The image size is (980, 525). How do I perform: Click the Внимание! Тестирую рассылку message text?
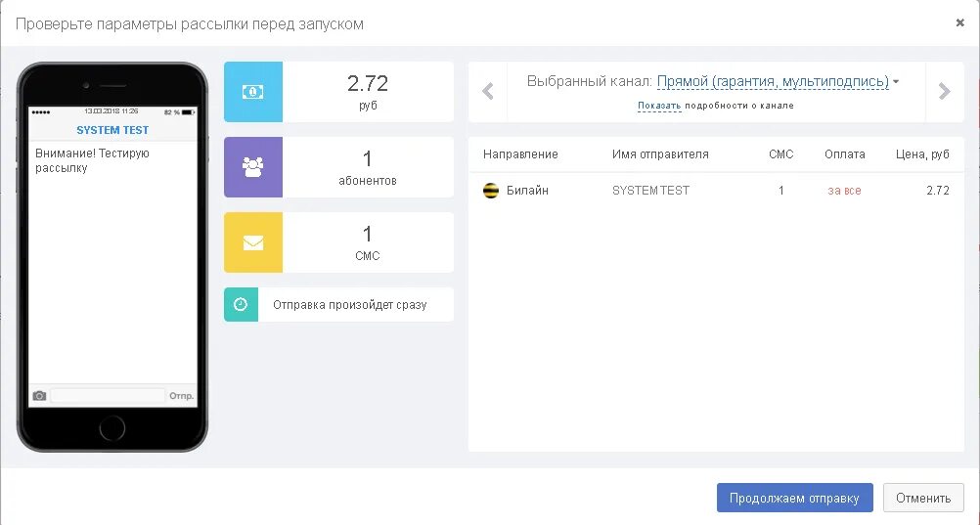point(93,160)
